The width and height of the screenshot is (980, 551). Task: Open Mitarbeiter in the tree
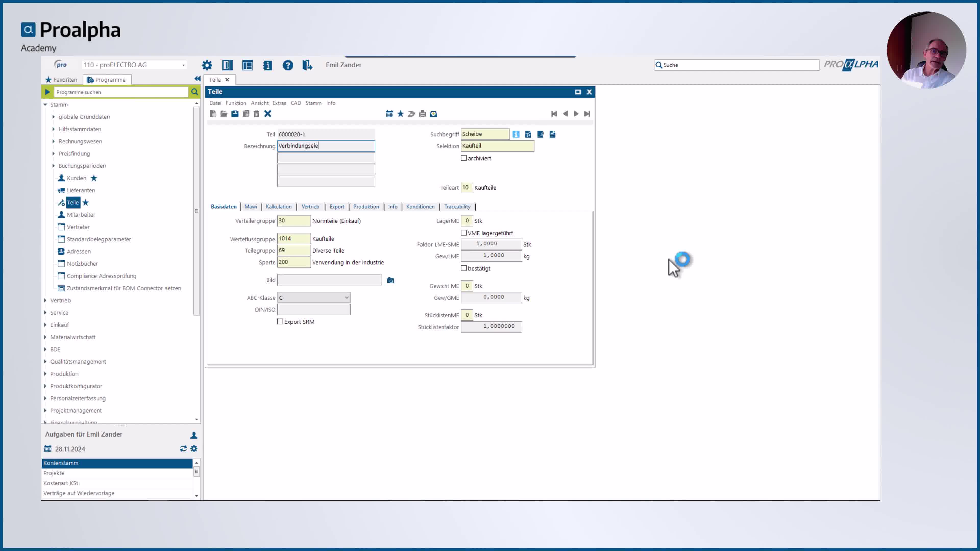[81, 215]
